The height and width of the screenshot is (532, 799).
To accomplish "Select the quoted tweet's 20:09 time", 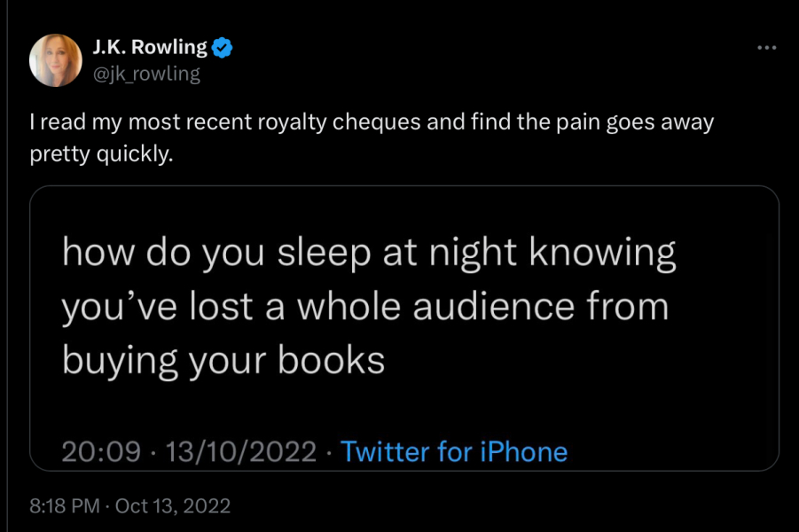I will point(101,451).
